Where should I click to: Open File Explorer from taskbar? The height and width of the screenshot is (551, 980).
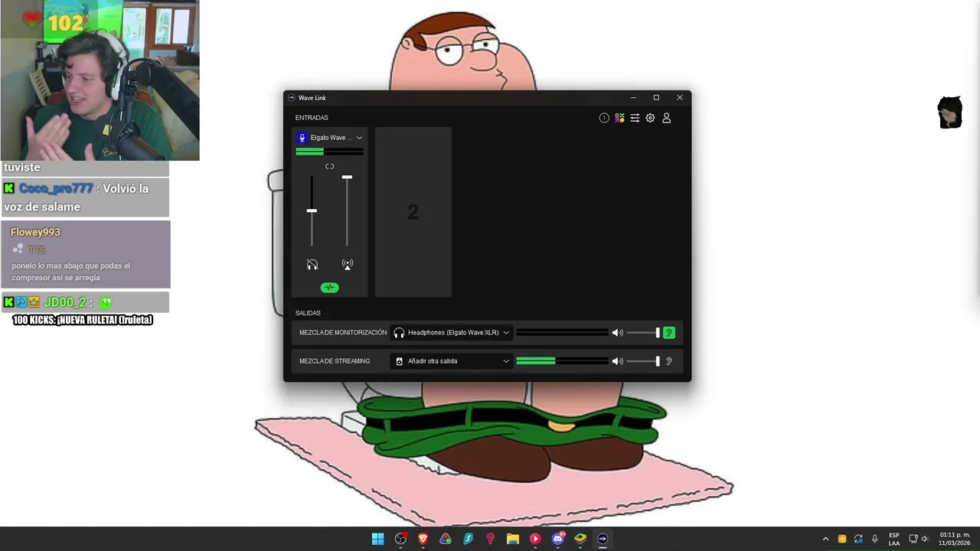(512, 539)
